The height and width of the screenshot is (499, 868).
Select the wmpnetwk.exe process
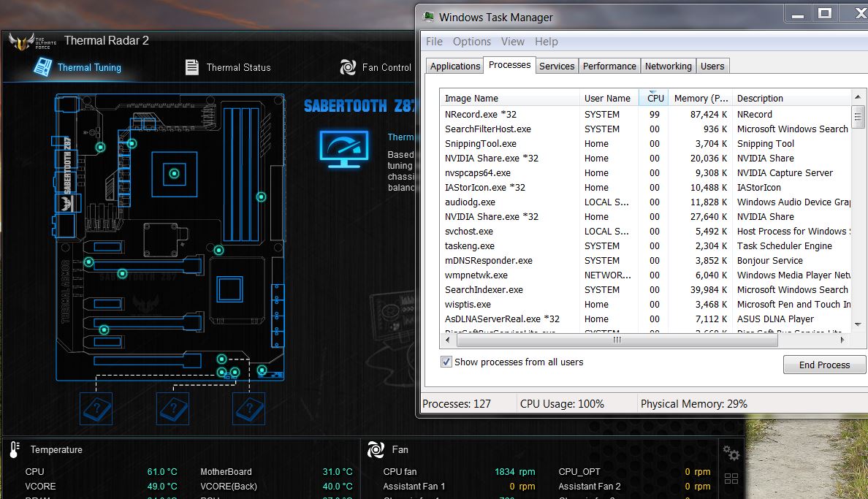646,275
